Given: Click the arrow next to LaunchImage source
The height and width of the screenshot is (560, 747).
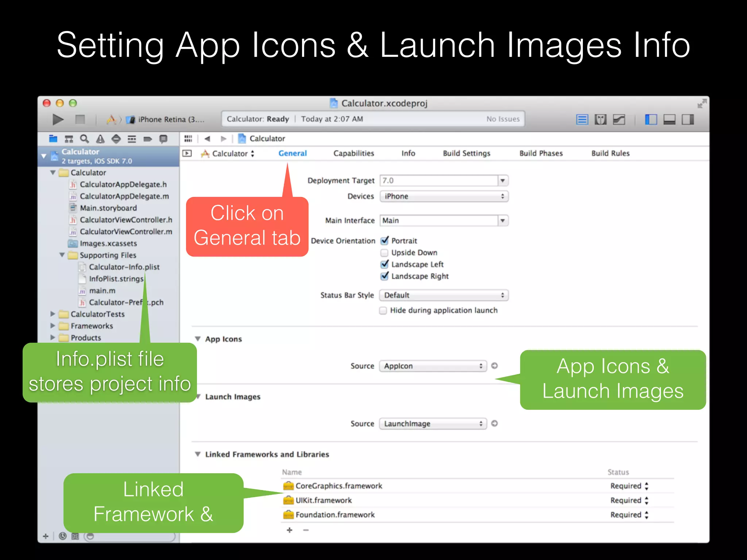Looking at the screenshot, I should point(495,423).
